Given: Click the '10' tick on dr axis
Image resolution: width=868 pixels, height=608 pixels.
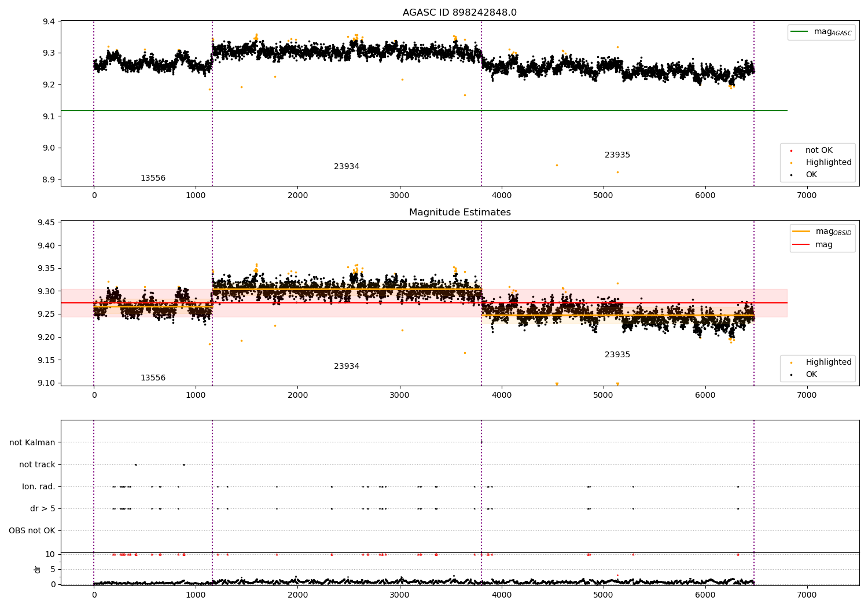Looking at the screenshot, I should tap(50, 555).
